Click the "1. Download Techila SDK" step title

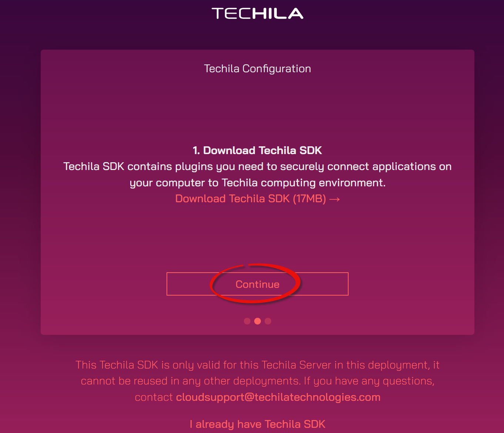[257, 150]
